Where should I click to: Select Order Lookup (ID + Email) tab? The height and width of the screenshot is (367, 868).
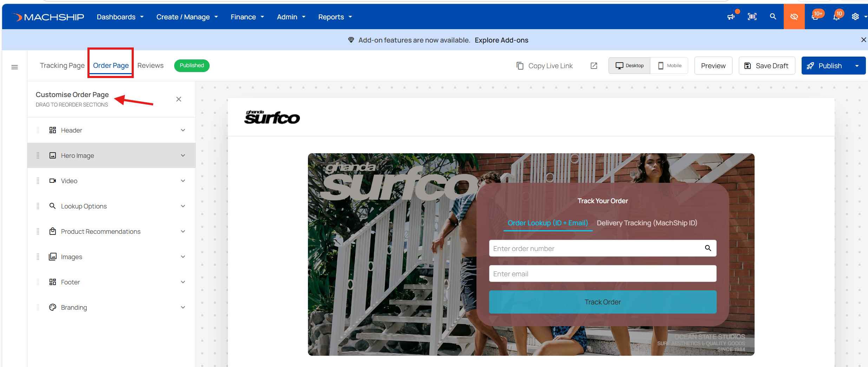coord(548,223)
